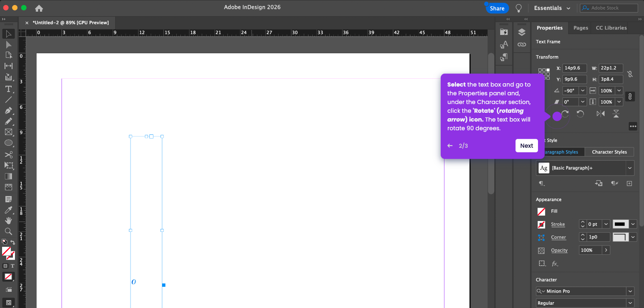Toggle constrain proportions for width and height
The image size is (644, 308).
tap(630, 74)
